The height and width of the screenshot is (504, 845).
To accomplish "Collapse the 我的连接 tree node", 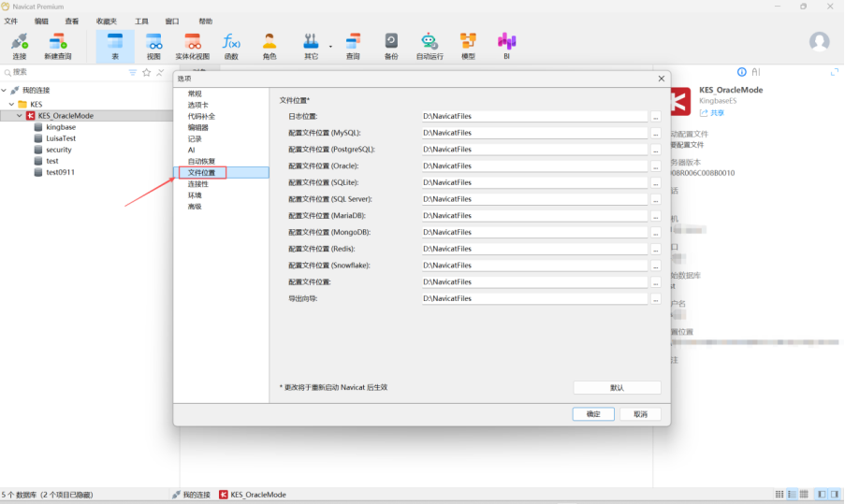I will click(5, 91).
